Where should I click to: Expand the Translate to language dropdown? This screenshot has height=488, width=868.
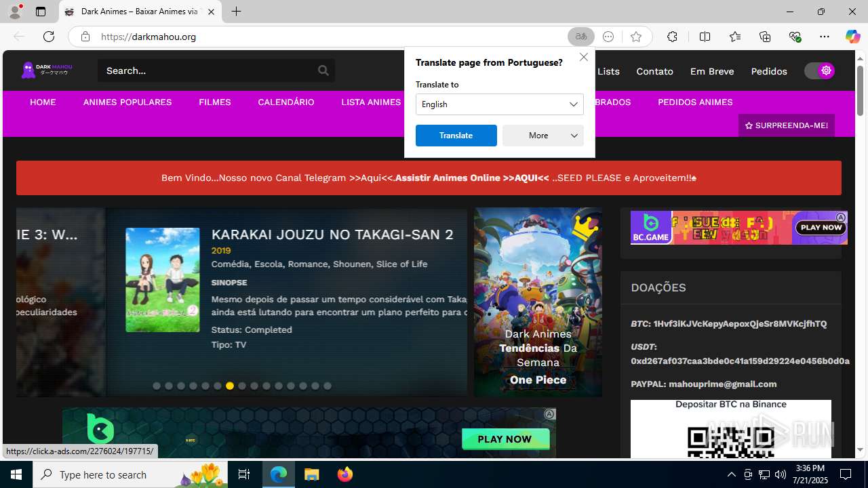[500, 104]
